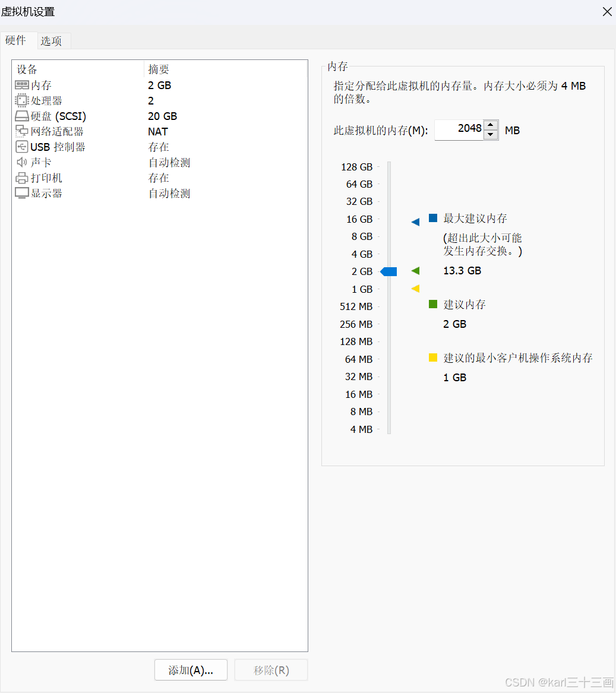Select the processor (处理器) chip icon

[21, 100]
